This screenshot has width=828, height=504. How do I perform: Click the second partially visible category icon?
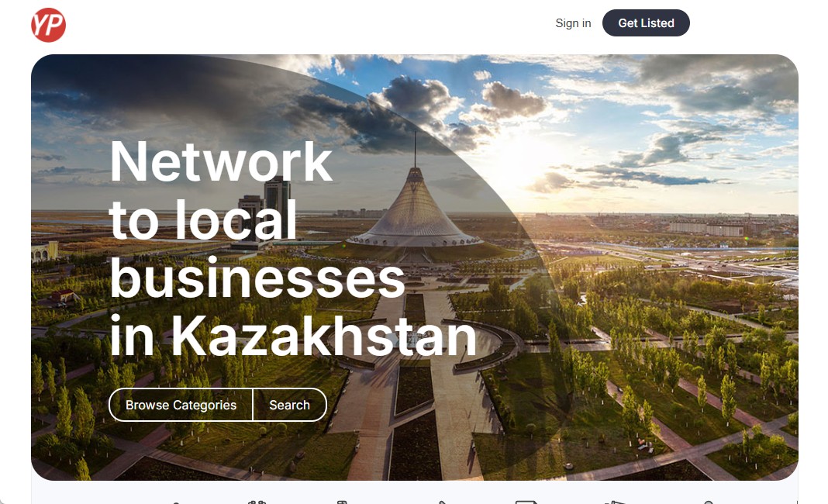pyautogui.click(x=257, y=502)
